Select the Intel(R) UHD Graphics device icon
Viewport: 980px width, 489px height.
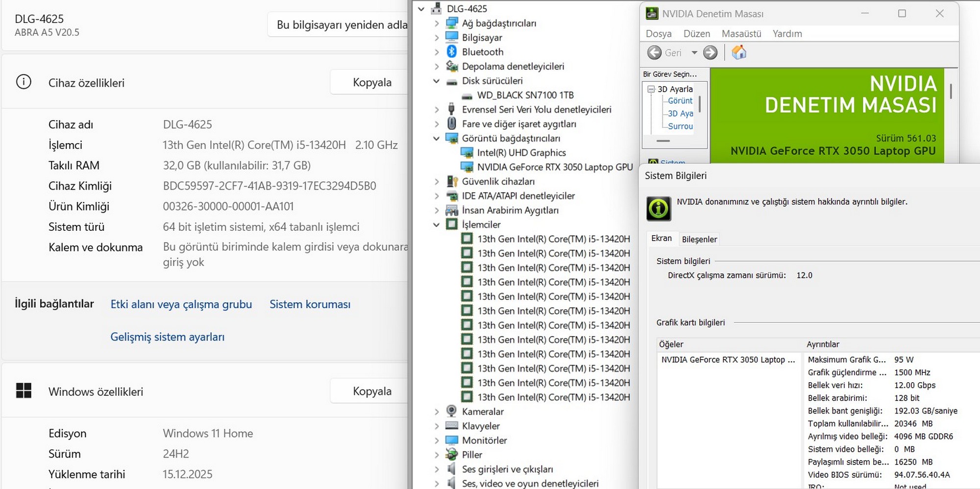coord(467,153)
